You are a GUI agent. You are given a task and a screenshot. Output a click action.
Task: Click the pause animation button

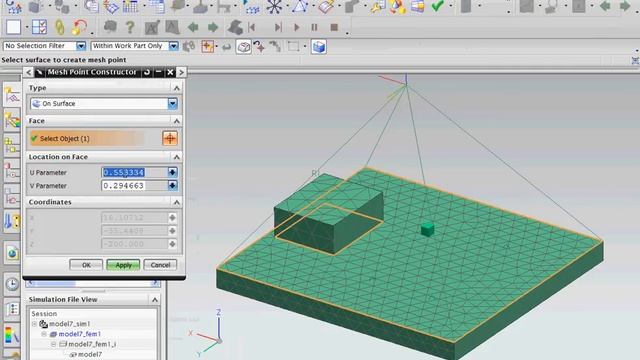point(314,27)
